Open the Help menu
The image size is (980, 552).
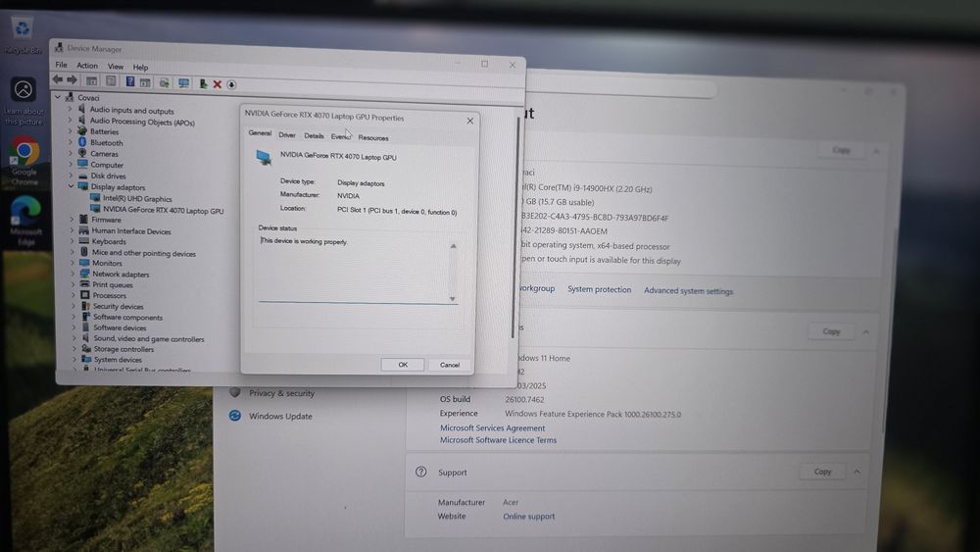point(140,67)
